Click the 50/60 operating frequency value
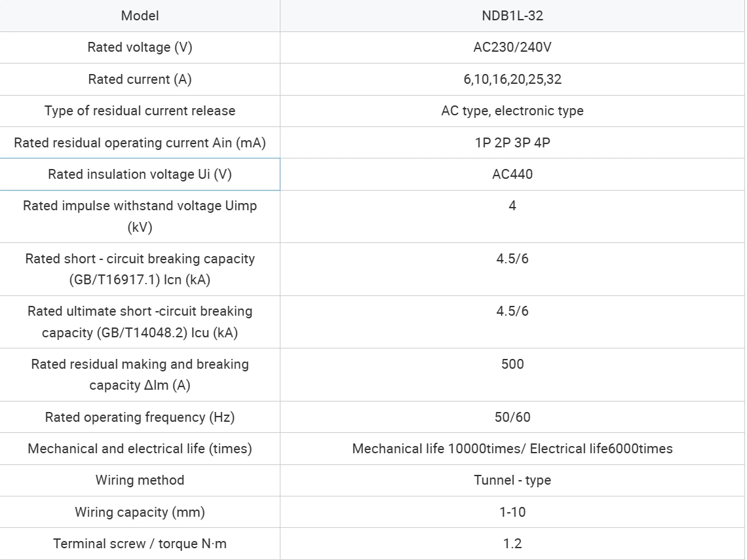The width and height of the screenshot is (747, 560). 512,417
